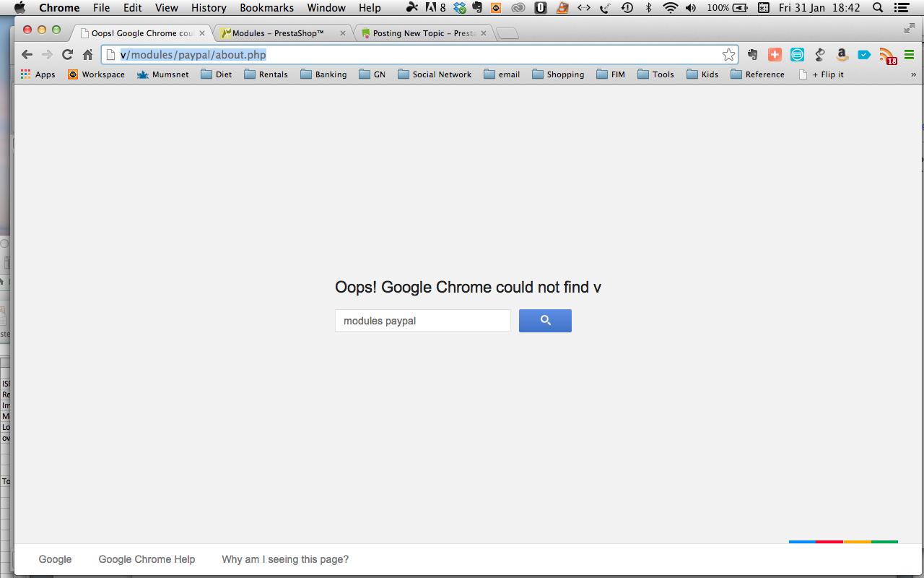Open the Evernote elephant in the menu bar
This screenshot has height=578, width=924.
pyautogui.click(x=477, y=8)
